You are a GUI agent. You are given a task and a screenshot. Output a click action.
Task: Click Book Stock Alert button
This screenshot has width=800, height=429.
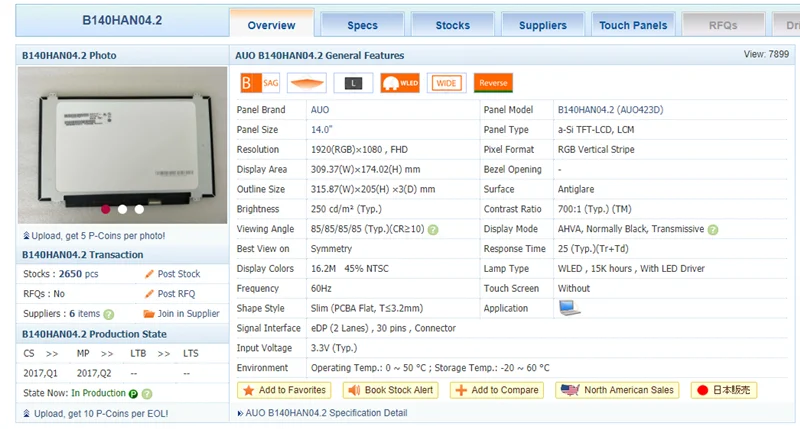click(x=390, y=390)
